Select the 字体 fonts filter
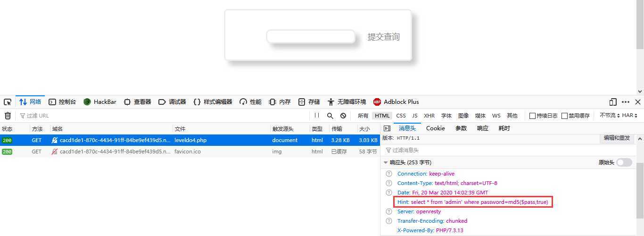Screen dimensions: 644x236 [x=446, y=116]
